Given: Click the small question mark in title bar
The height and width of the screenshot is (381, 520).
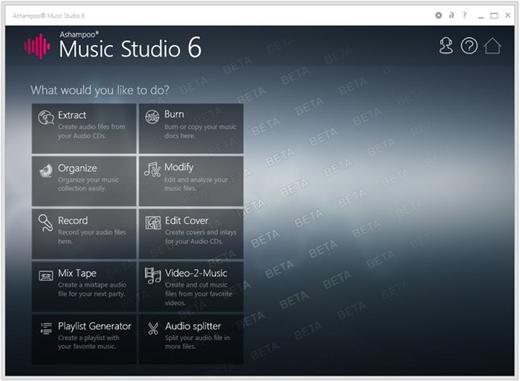Looking at the screenshot, I should tap(464, 15).
